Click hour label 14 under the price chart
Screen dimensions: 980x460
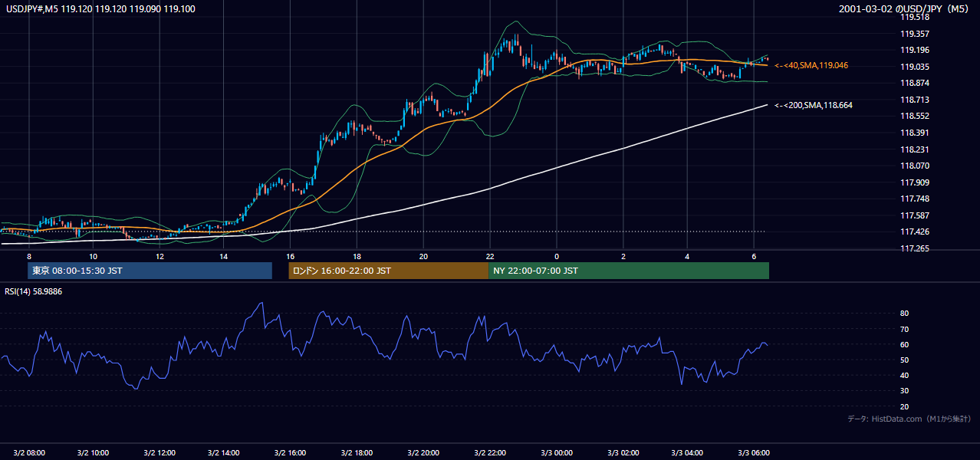(x=224, y=256)
